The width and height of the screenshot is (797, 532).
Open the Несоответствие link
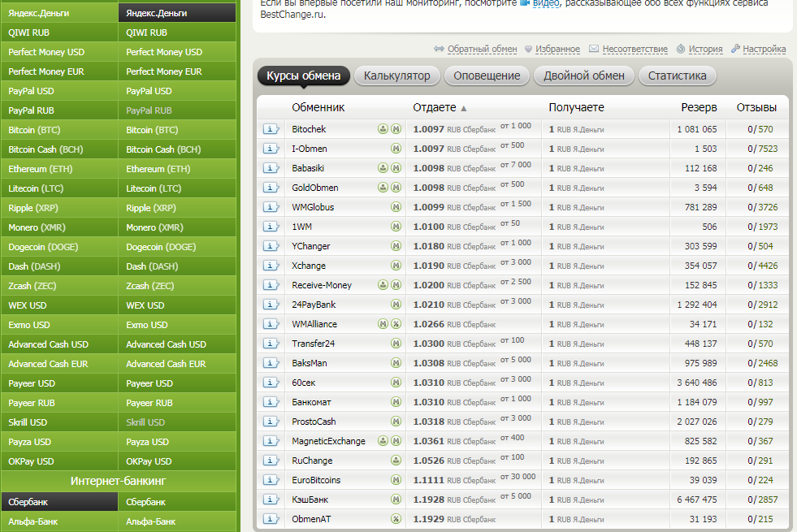click(635, 50)
